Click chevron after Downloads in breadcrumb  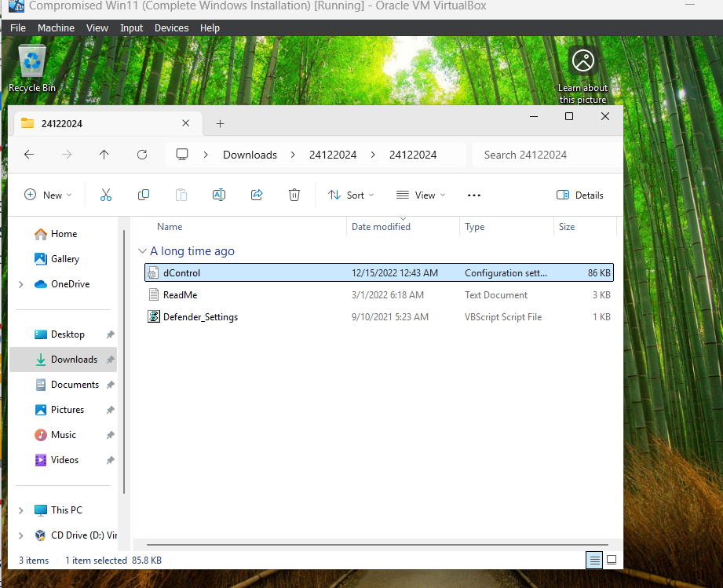click(x=293, y=155)
